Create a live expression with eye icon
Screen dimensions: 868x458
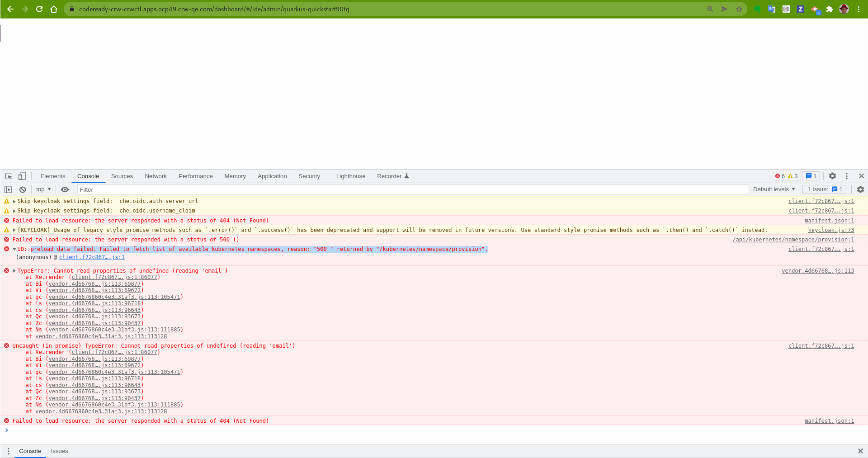tap(65, 189)
